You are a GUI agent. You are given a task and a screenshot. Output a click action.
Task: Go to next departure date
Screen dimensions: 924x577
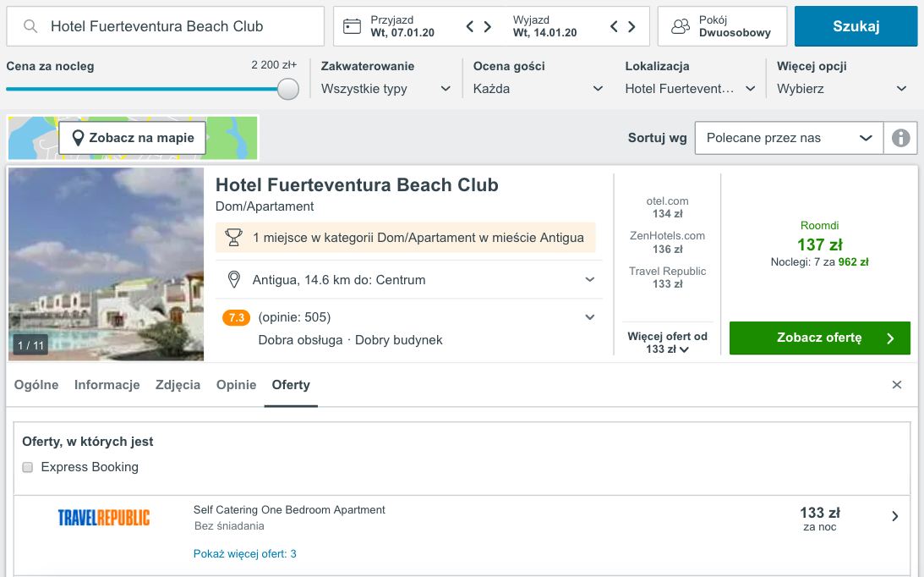pyautogui.click(x=631, y=26)
